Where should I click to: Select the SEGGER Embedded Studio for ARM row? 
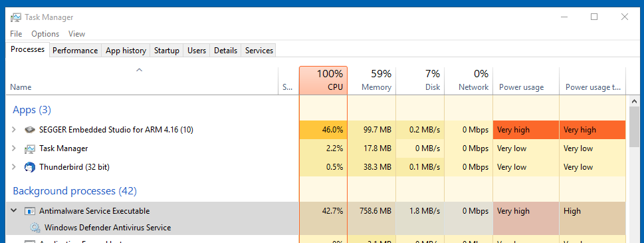316,130
